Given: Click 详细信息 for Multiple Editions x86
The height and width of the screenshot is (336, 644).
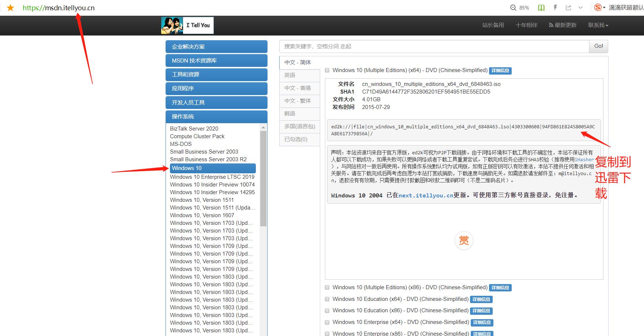Looking at the screenshot, I should click(500, 288).
